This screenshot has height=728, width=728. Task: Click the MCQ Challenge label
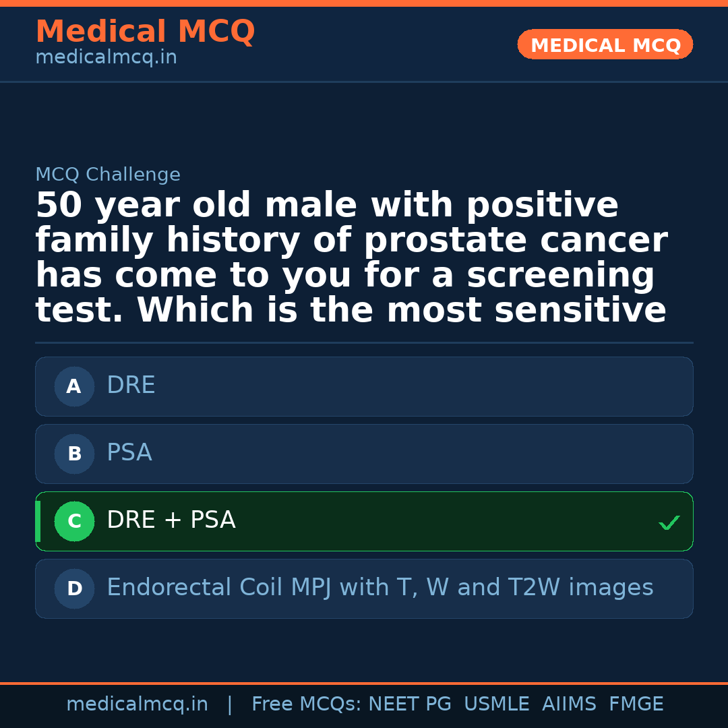108,175
